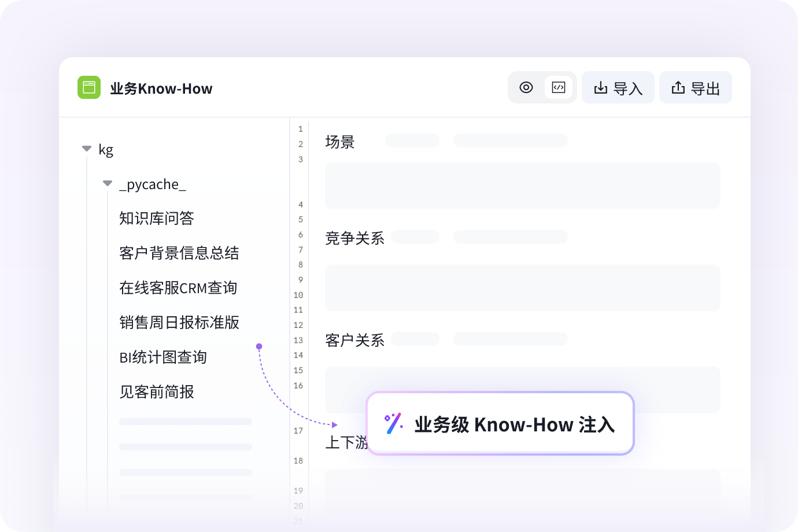The image size is (798, 532).
Task: Click the green 业务Know-How app icon
Action: click(x=89, y=87)
